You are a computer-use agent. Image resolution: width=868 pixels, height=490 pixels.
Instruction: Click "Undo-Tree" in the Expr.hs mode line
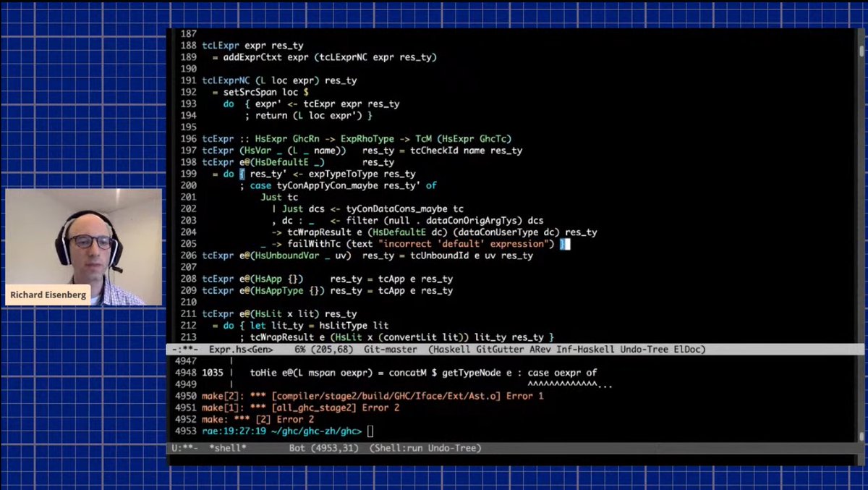(644, 349)
